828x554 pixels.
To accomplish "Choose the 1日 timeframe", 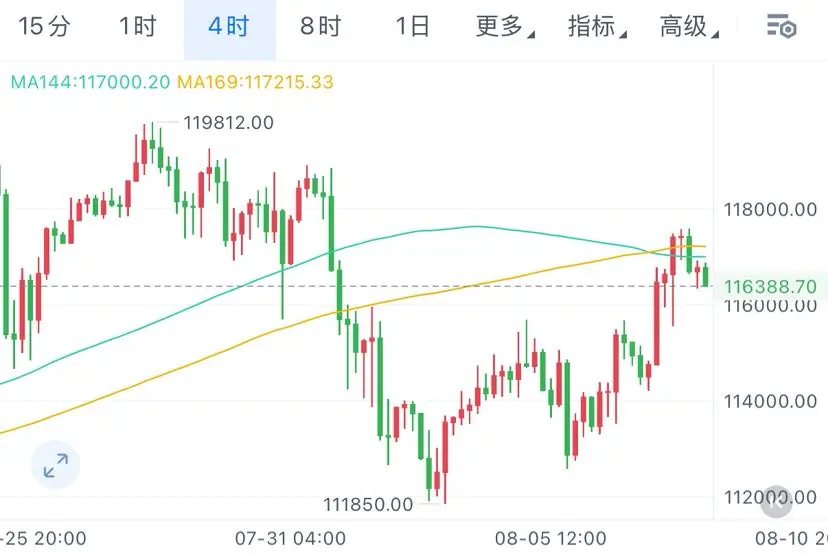I will (x=412, y=26).
